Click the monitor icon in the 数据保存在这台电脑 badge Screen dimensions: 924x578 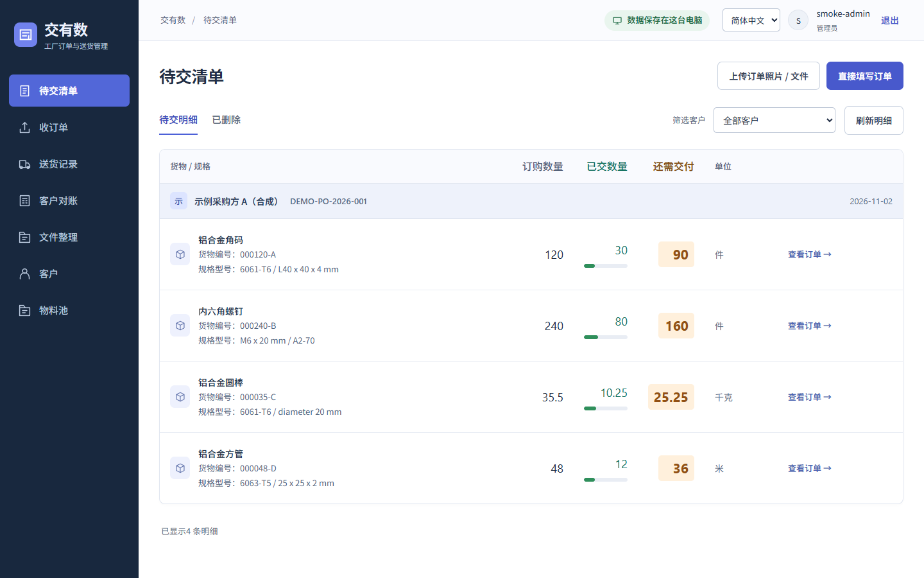[x=617, y=21]
